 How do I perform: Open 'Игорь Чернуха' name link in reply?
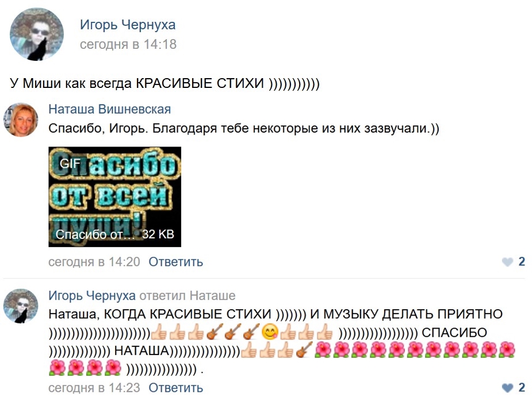click(92, 295)
